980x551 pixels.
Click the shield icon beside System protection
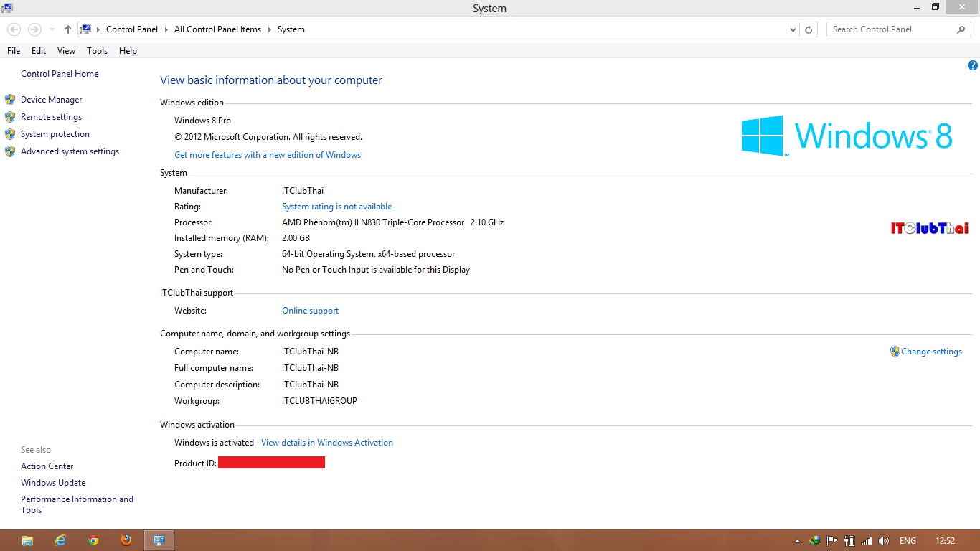(x=10, y=134)
